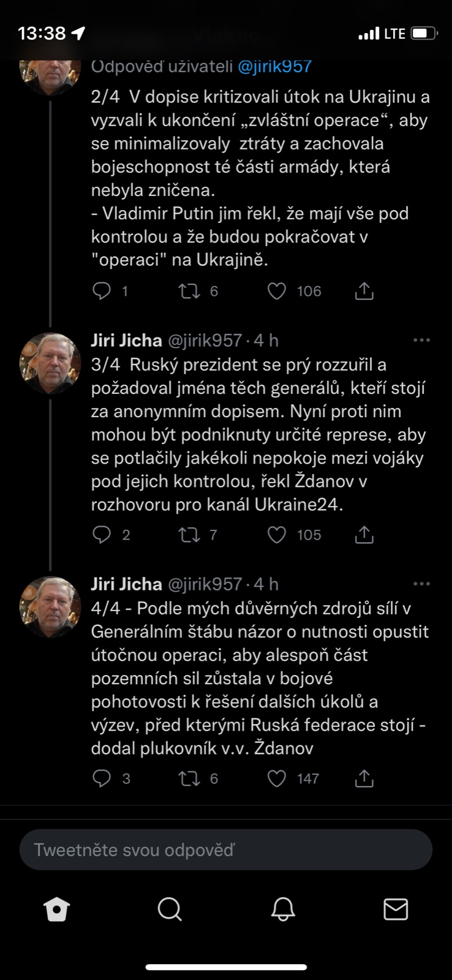Viewport: 452px width, 980px height.
Task: Open the Notifications tab
Action: click(x=283, y=910)
